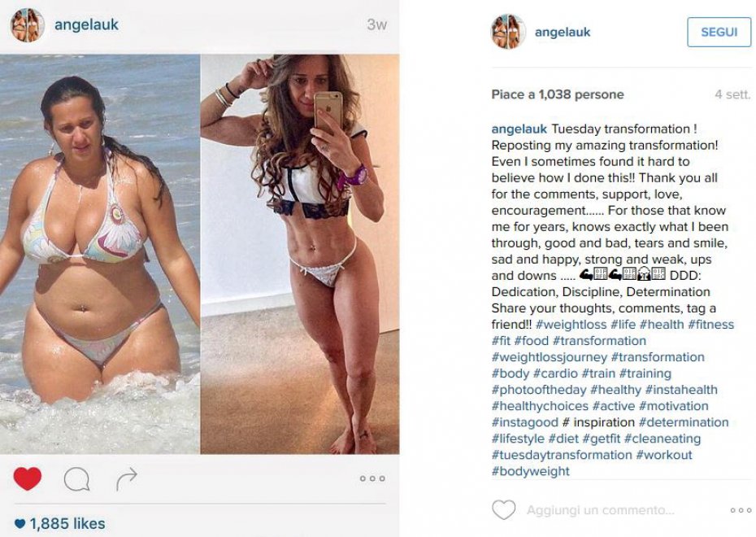The height and width of the screenshot is (537, 756).
Task: View people via Piace a 1,038 persone
Action: pos(558,94)
